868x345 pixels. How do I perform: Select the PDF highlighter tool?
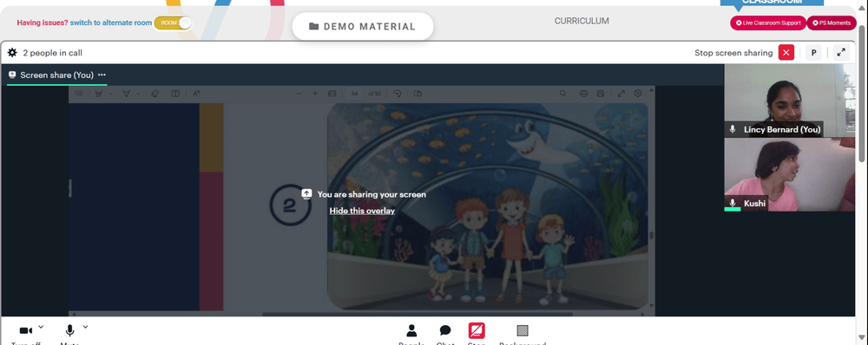pyautogui.click(x=99, y=94)
